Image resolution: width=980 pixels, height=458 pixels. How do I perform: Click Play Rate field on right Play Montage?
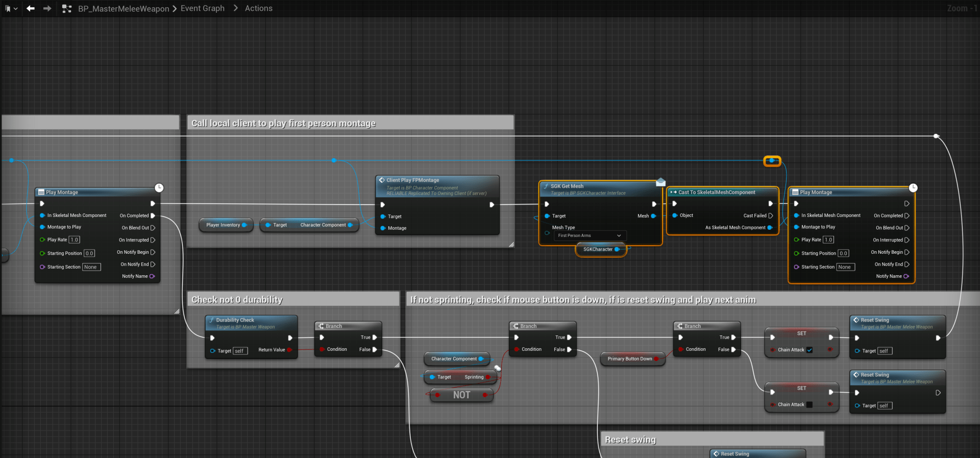(828, 239)
